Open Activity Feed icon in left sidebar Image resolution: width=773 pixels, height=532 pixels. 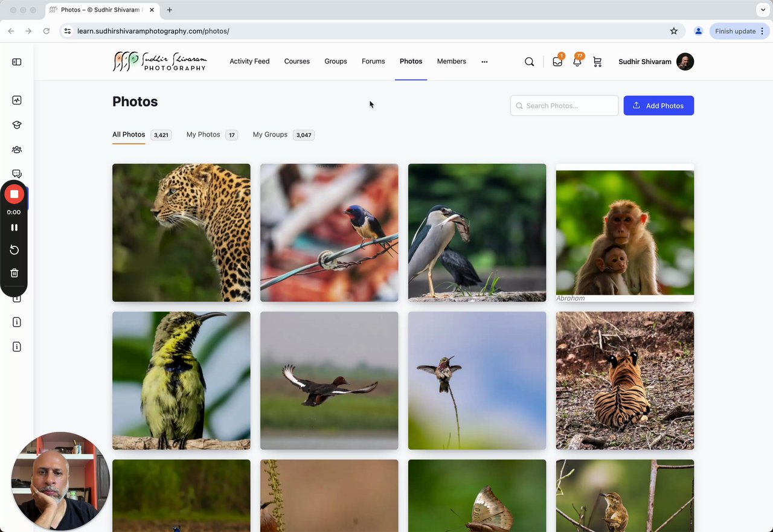pyautogui.click(x=17, y=100)
